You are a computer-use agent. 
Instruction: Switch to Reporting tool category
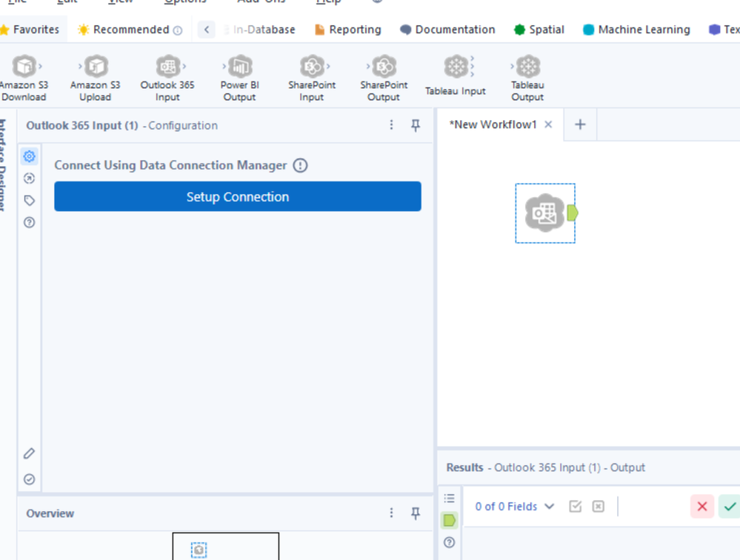348,30
